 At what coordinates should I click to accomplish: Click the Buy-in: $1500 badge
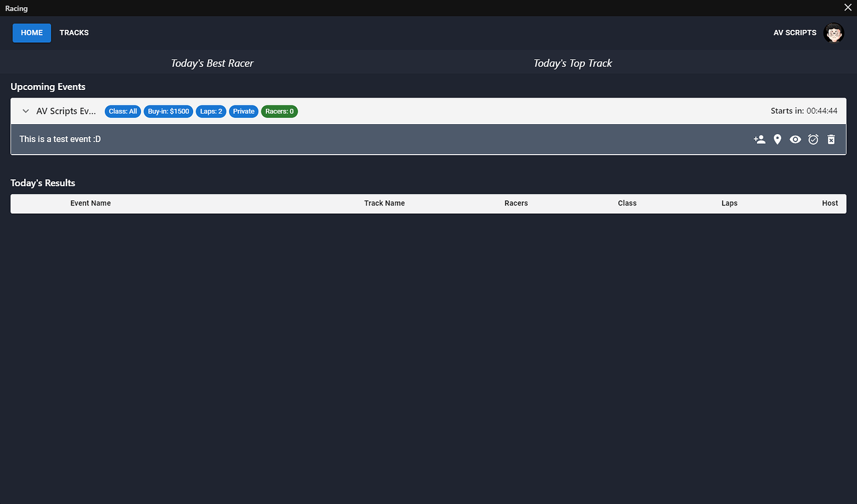[168, 111]
